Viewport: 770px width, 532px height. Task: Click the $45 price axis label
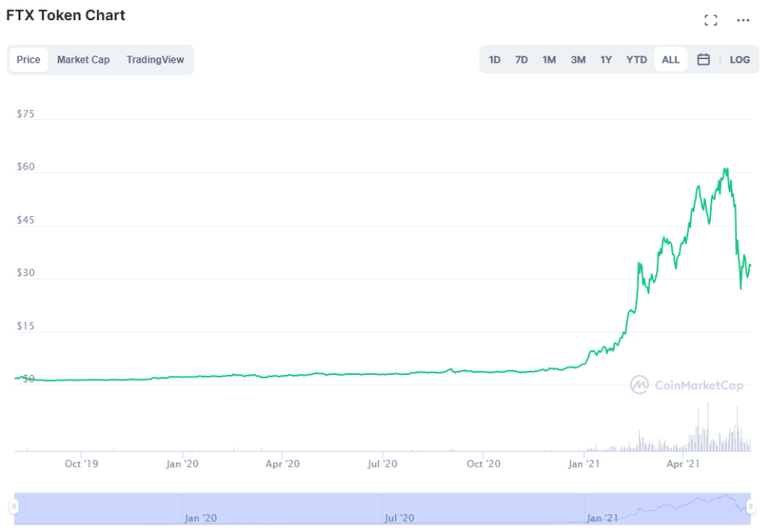pyautogui.click(x=25, y=220)
